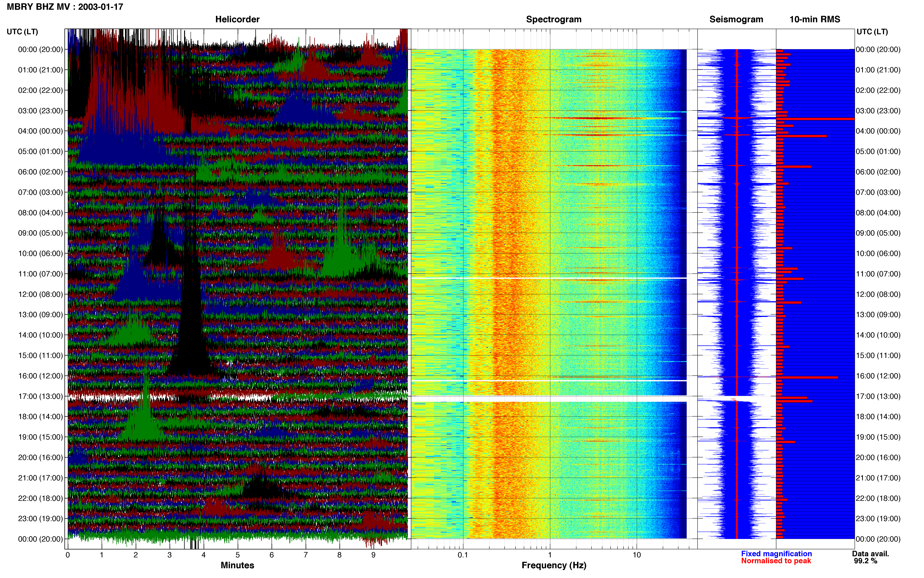
Task: Click tick label 7 on the Minutes axis
Action: (x=306, y=555)
